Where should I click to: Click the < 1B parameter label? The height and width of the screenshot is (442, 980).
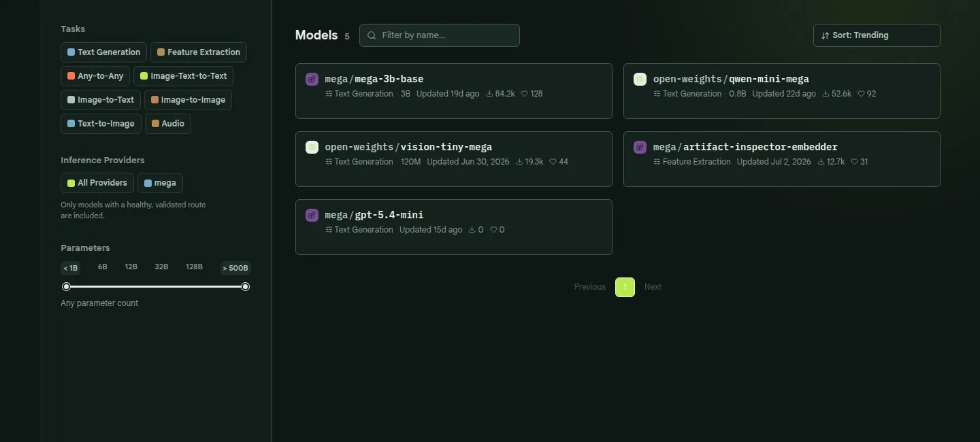(71, 268)
